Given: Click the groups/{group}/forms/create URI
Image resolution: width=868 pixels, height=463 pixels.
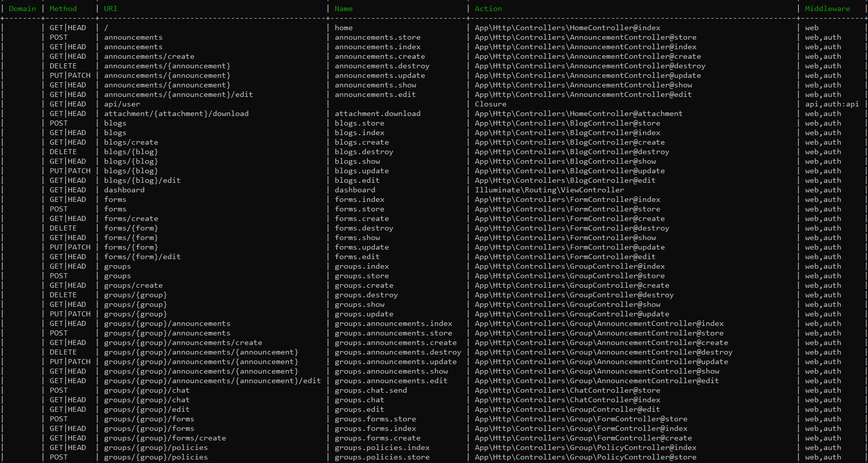Looking at the screenshot, I should point(164,438).
